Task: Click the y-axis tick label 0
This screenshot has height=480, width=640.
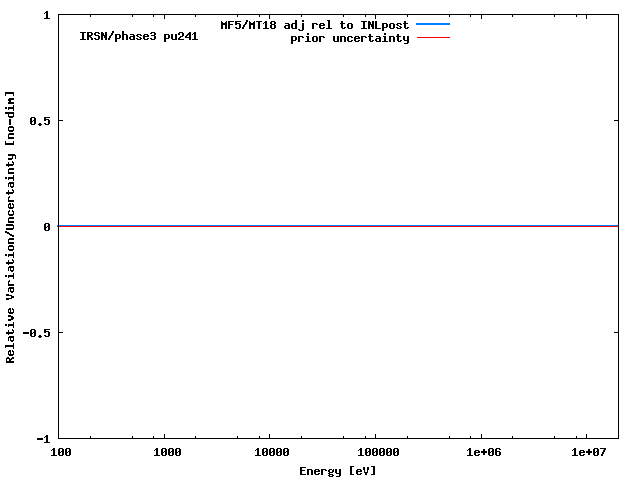Action: pos(46,227)
